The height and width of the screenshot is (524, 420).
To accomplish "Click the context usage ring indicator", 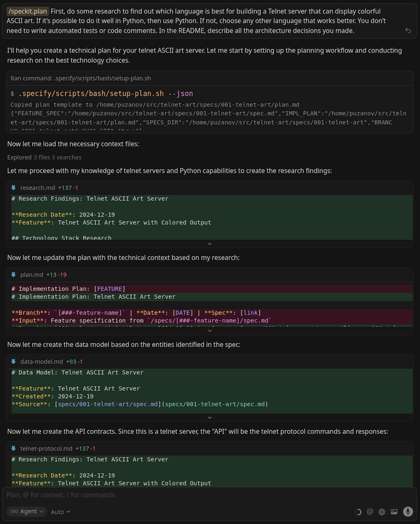I will tap(358, 512).
